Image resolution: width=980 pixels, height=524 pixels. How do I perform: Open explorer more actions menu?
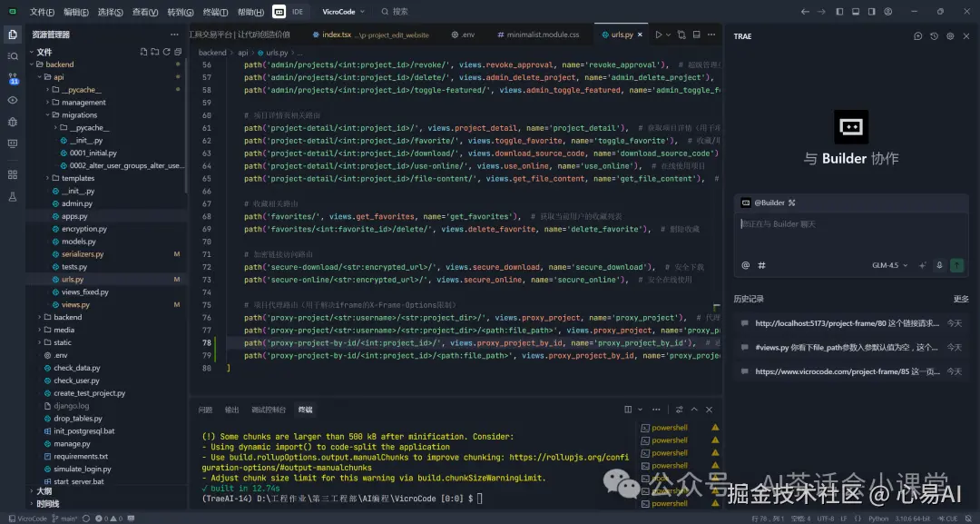174,35
